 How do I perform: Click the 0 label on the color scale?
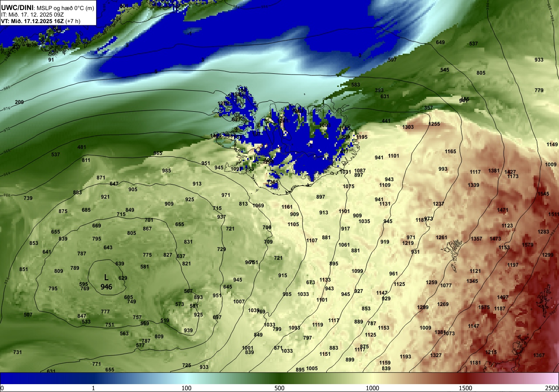tap(2, 388)
